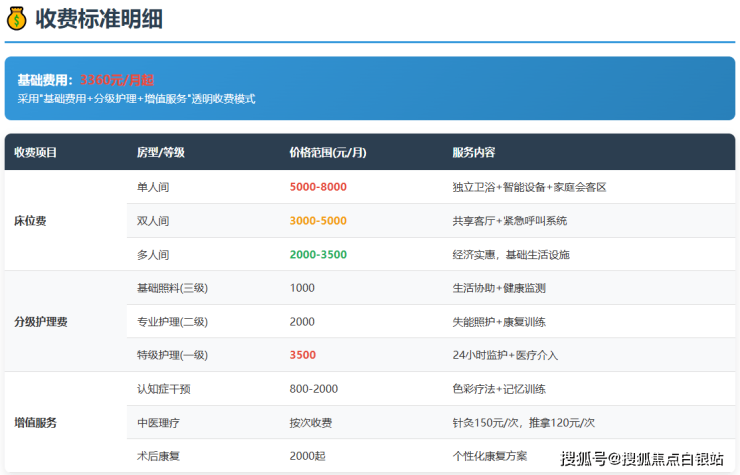Select the 收费项目 column header
The width and height of the screenshot is (740, 475).
click(x=36, y=153)
